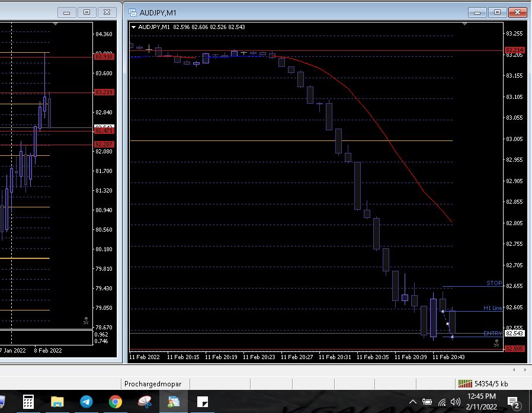
Task: Open the clock showing 12:45 PM
Action: pyautogui.click(x=482, y=396)
